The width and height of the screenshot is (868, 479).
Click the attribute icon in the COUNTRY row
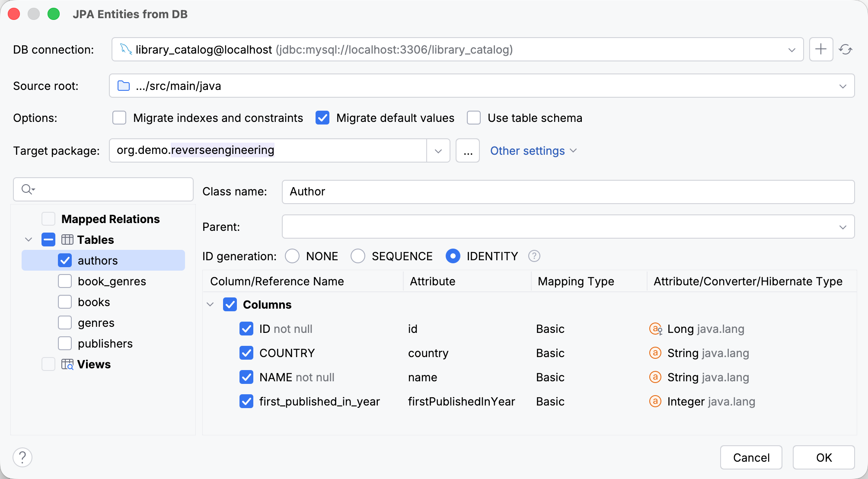pyautogui.click(x=655, y=353)
